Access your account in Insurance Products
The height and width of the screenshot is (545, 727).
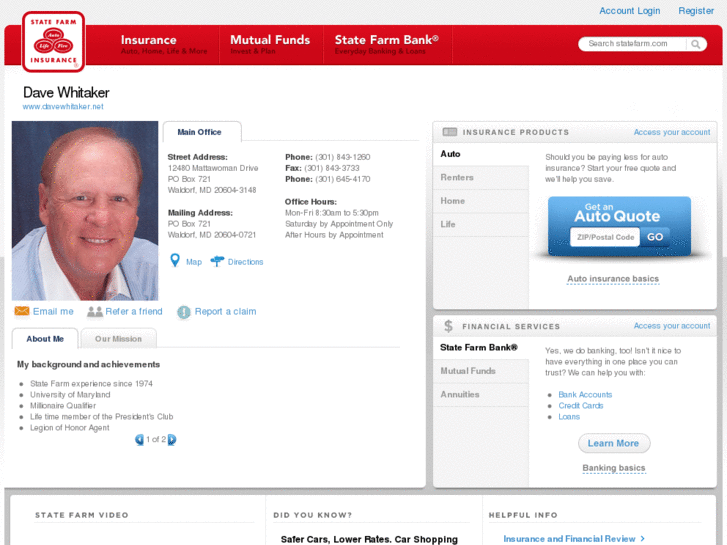click(672, 132)
